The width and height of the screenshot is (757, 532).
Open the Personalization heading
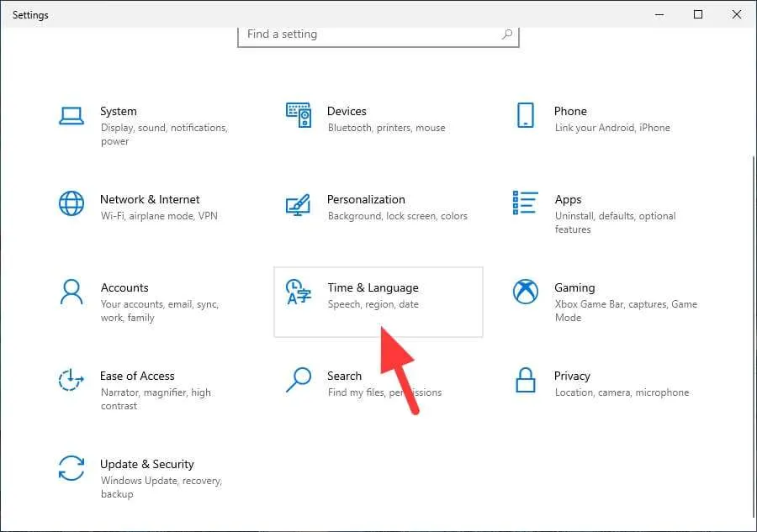pos(366,199)
